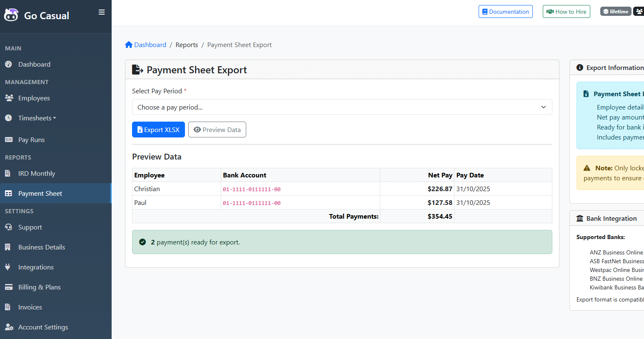
Task: Click the Billing & Plans card icon
Action: pos(8,287)
